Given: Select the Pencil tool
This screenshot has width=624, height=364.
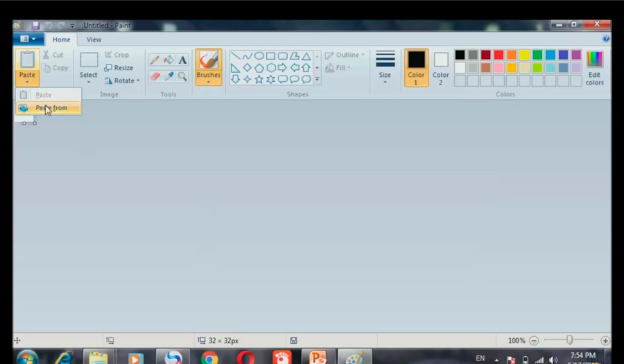Looking at the screenshot, I should coord(155,60).
